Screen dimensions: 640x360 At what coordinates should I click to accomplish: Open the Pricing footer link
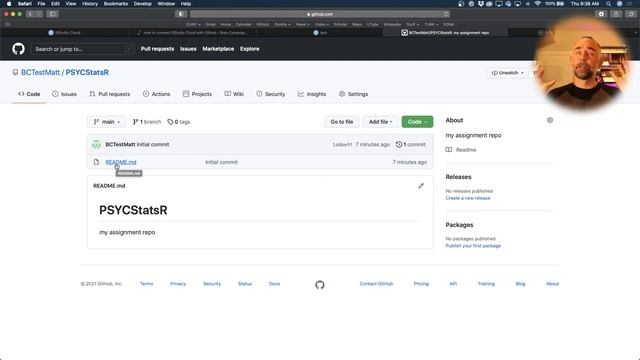(421, 284)
